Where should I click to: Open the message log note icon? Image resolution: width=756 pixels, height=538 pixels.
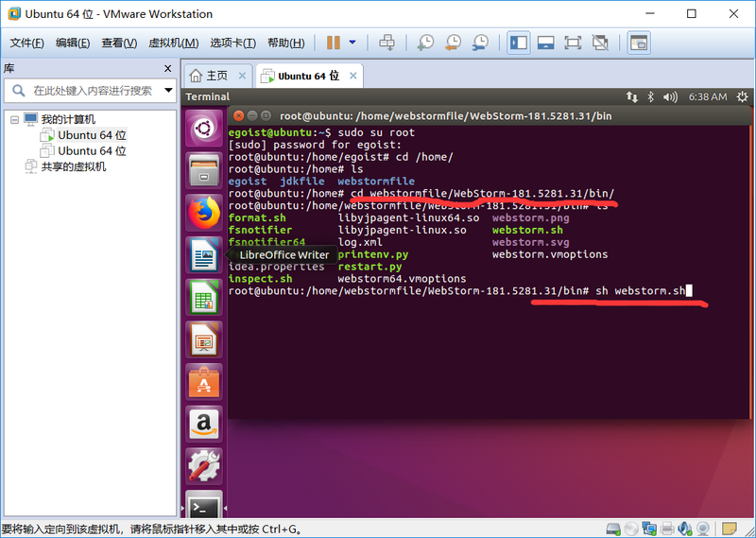pos(729,529)
